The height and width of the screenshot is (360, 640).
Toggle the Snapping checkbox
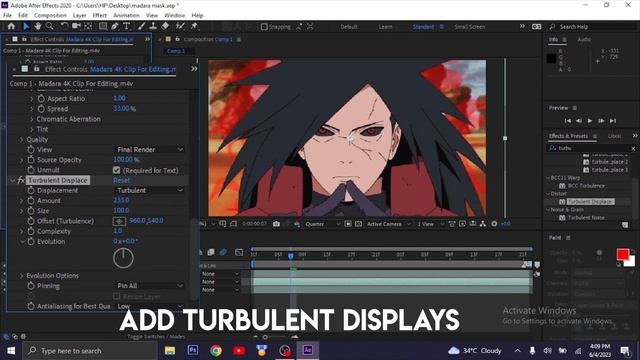[264, 27]
